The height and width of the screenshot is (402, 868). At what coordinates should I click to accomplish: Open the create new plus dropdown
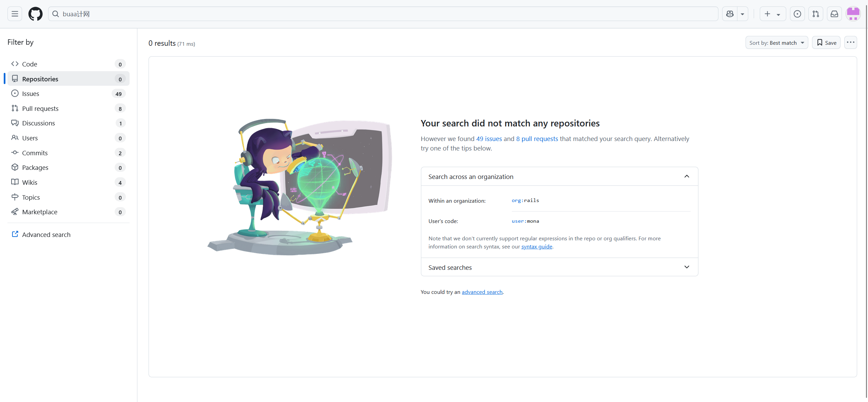coord(773,14)
